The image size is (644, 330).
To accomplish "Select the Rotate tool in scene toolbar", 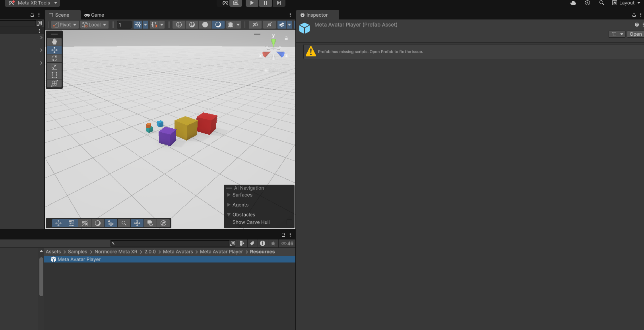I will point(54,58).
